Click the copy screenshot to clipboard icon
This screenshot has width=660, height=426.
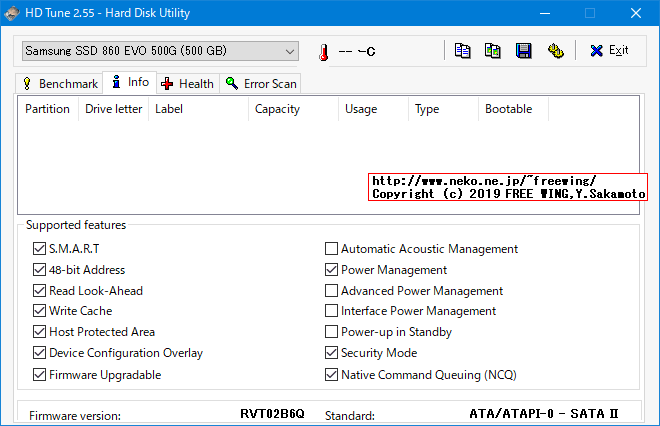coord(492,51)
